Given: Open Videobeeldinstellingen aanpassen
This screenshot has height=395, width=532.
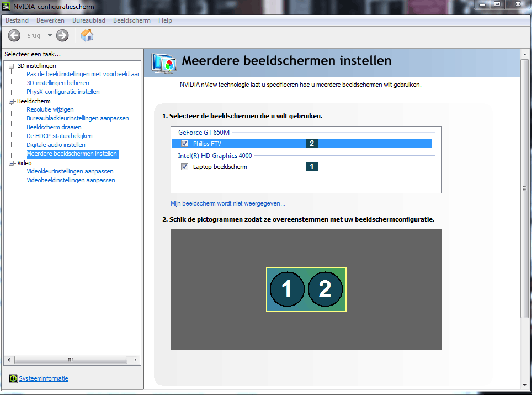Looking at the screenshot, I should coord(71,180).
